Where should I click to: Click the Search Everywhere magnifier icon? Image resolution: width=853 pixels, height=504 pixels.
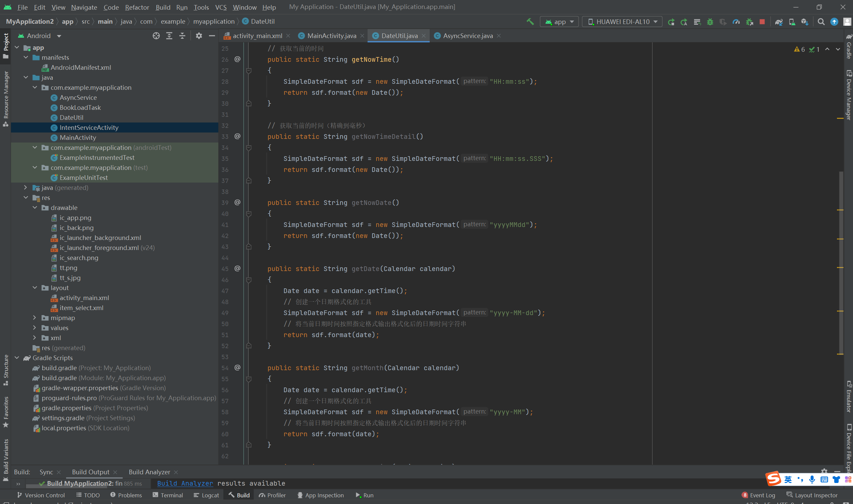pos(821,22)
